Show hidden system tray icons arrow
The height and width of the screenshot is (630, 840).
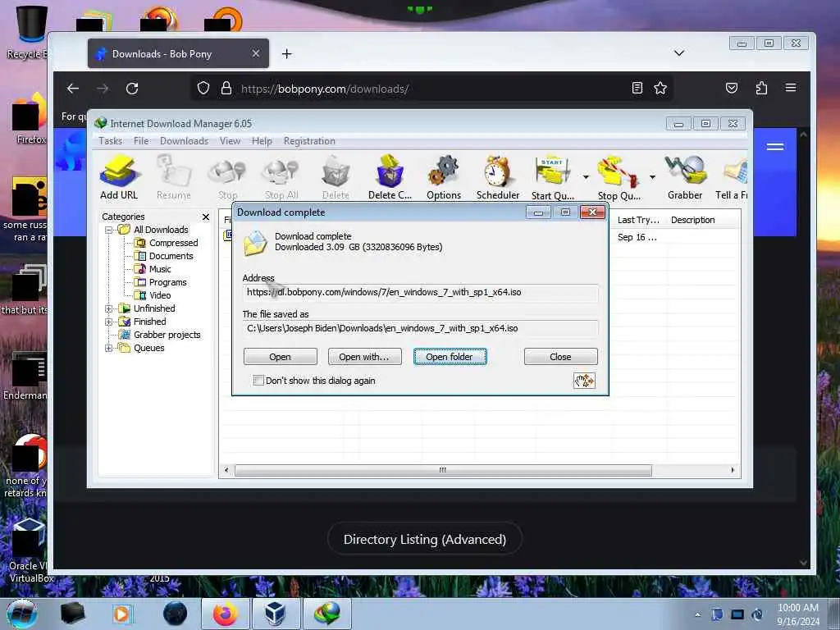(697, 614)
